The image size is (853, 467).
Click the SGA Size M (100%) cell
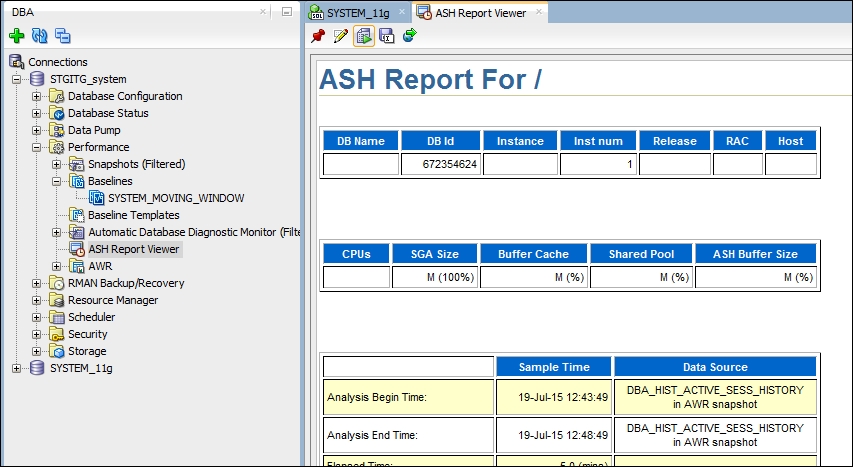point(435,277)
